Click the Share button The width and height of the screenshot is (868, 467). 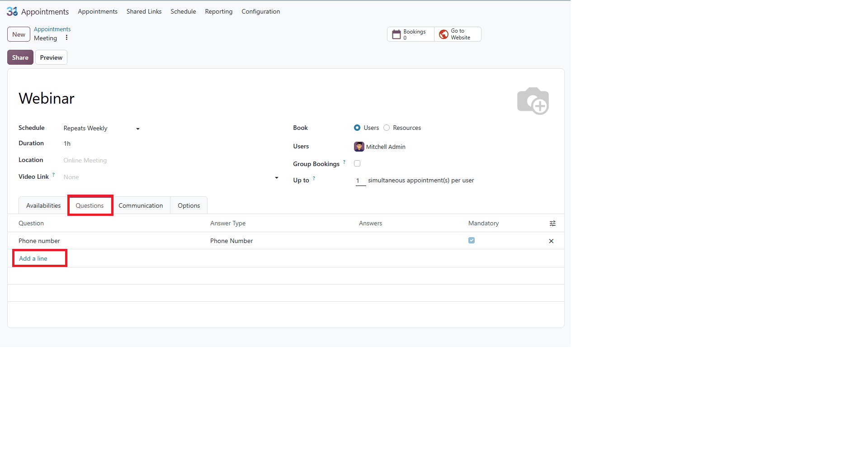coord(20,57)
